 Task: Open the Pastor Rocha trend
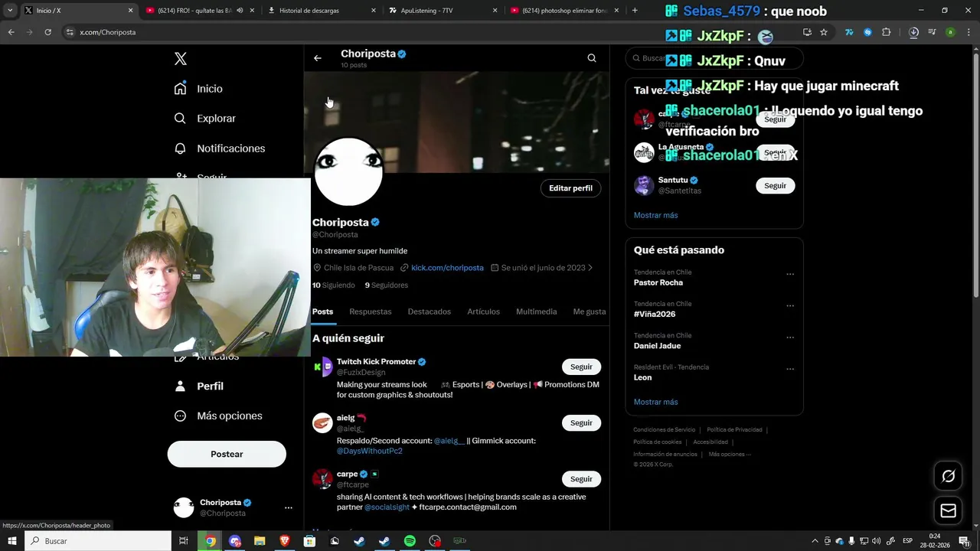(x=658, y=282)
